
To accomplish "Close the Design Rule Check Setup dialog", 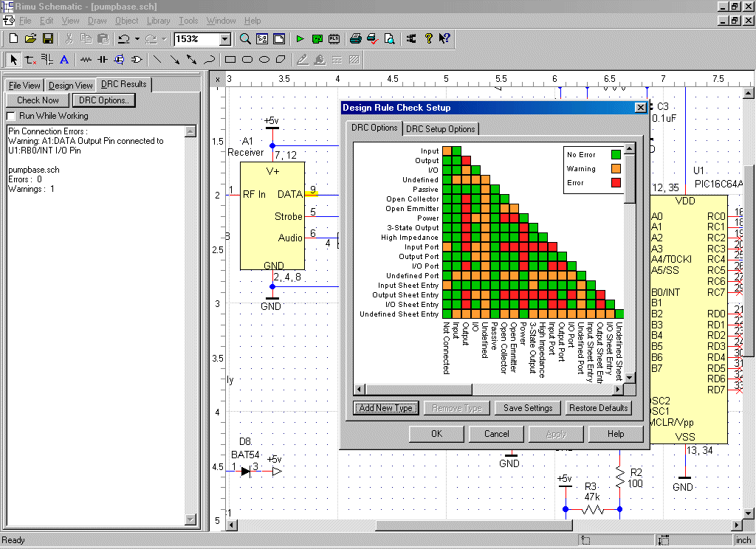I will (x=640, y=108).
